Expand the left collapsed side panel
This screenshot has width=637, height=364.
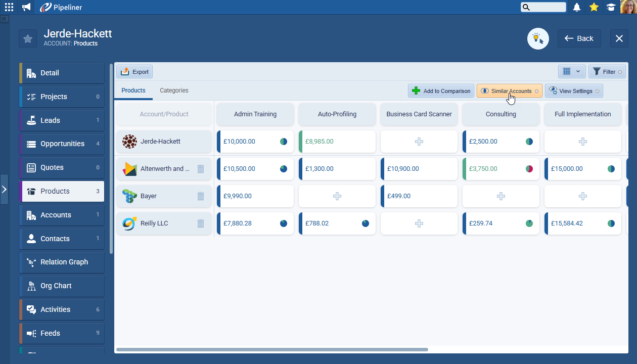4,189
